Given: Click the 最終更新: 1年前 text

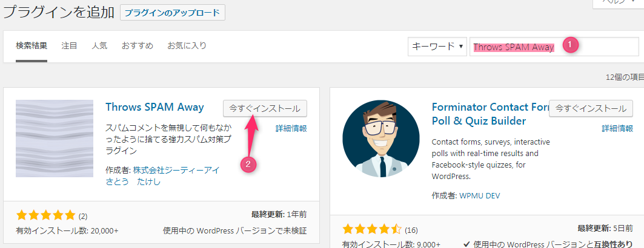Looking at the screenshot, I should click(x=279, y=214).
